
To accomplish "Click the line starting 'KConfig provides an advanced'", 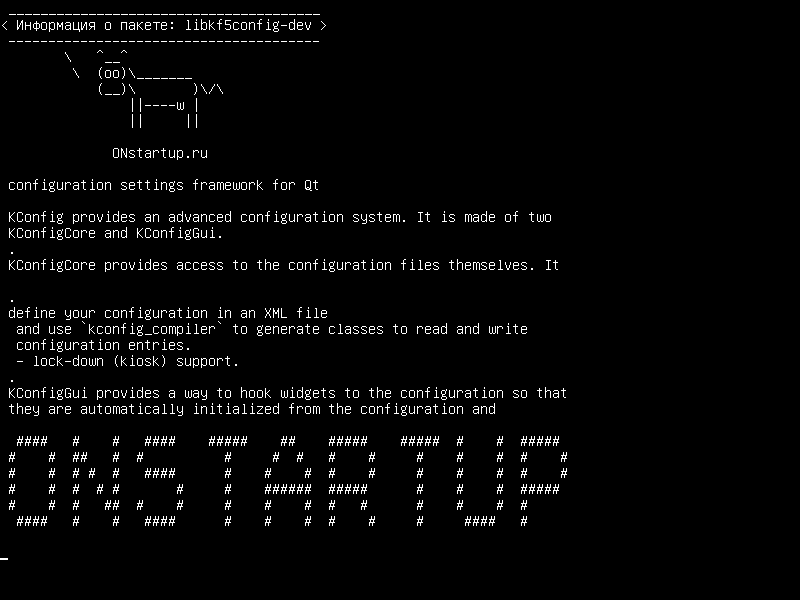I will (x=280, y=217).
